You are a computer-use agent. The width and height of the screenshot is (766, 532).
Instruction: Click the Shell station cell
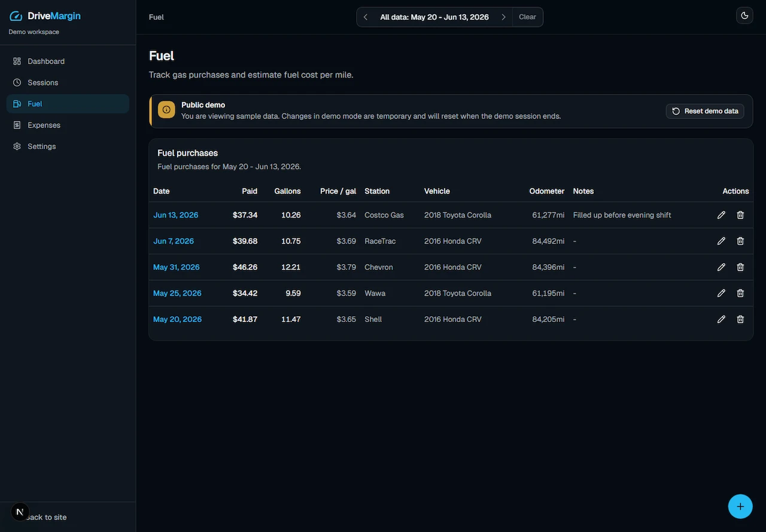tap(373, 319)
